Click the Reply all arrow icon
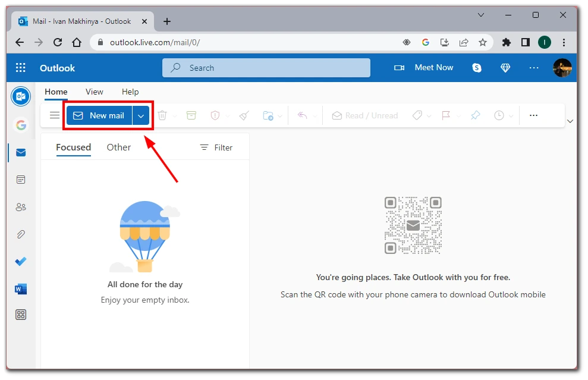 [x=302, y=115]
